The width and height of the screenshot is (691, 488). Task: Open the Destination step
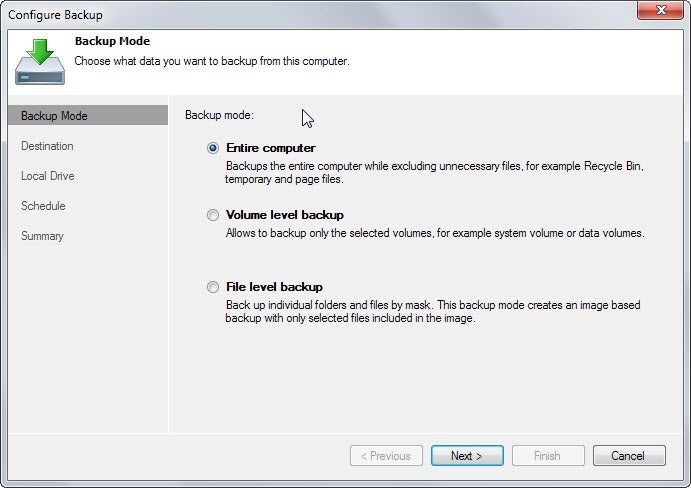(47, 146)
